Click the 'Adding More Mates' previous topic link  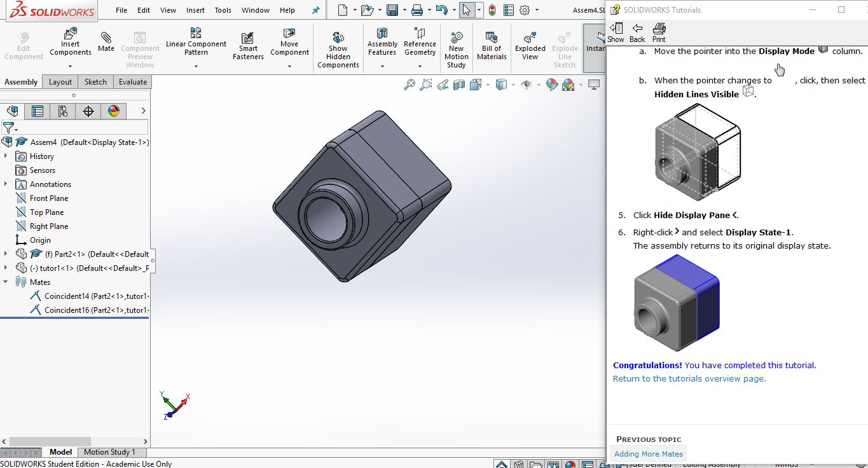(648, 454)
